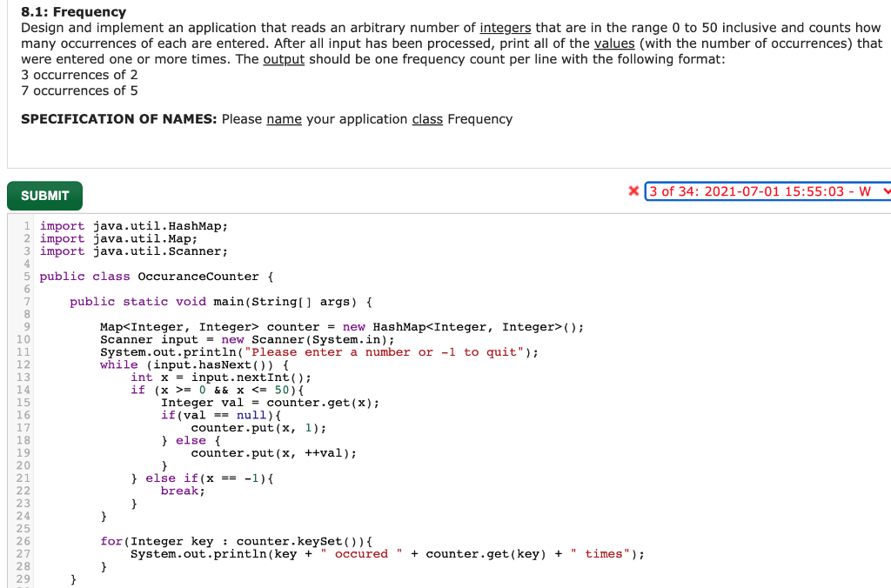This screenshot has height=588, width=891.
Task: Open the underlined 'class' glossary link
Action: (x=426, y=118)
